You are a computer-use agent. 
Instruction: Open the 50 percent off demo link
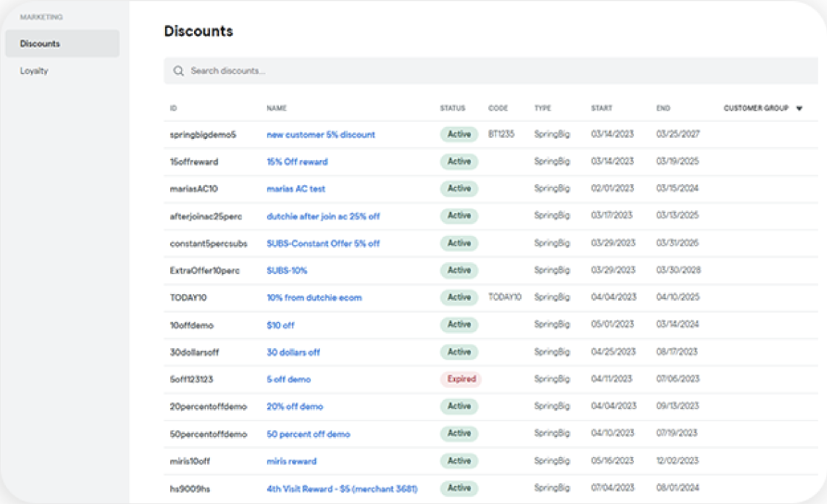pyautogui.click(x=308, y=434)
